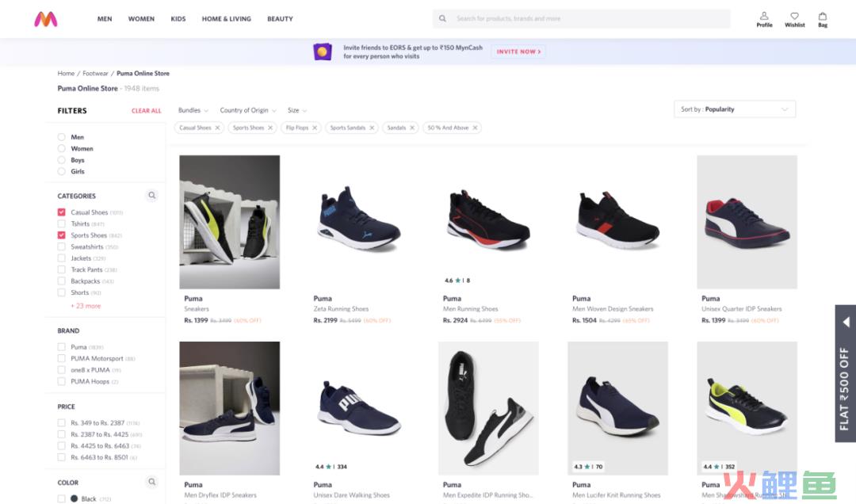This screenshot has width=856, height=504.
Task: Check the Puma brand checkbox
Action: pos(62,347)
